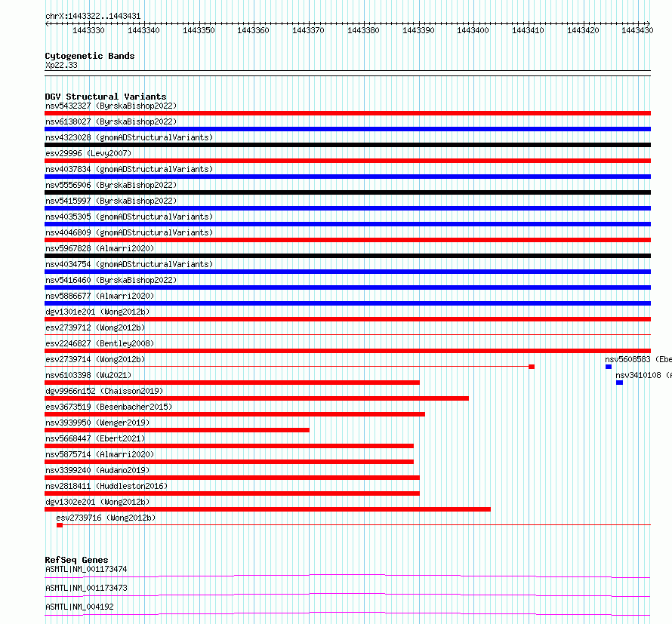
Task: Click nsv2818411 (Huddleston2016) label
Action: [106, 486]
